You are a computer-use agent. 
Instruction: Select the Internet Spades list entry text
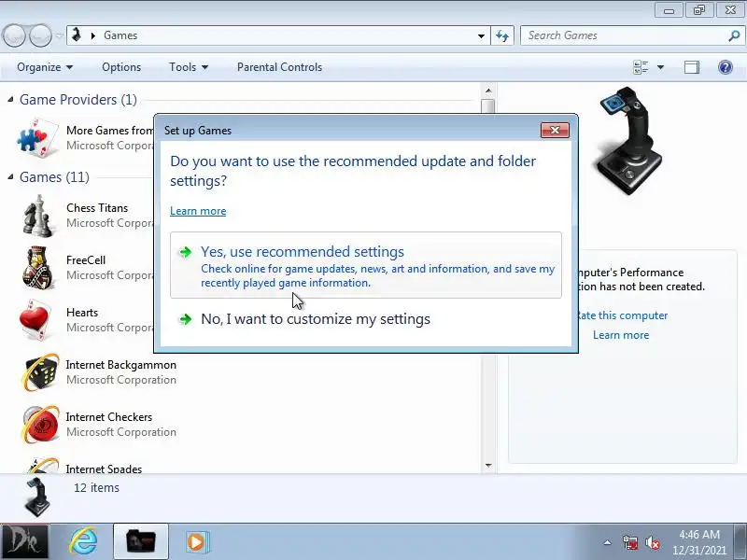pos(104,469)
